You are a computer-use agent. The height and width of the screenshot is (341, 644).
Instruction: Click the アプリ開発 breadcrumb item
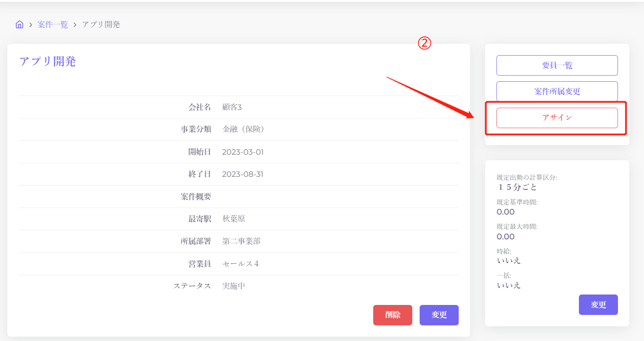[x=101, y=24]
